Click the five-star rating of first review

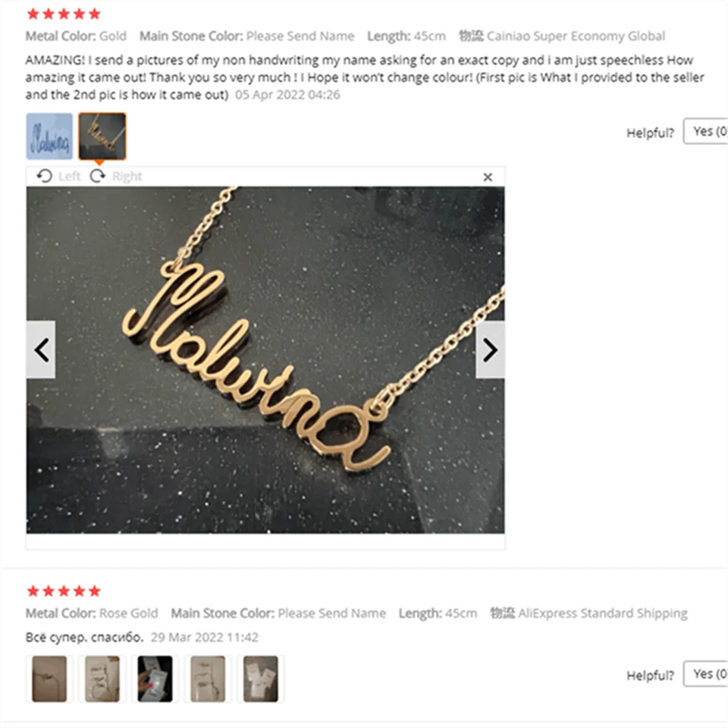tap(64, 14)
